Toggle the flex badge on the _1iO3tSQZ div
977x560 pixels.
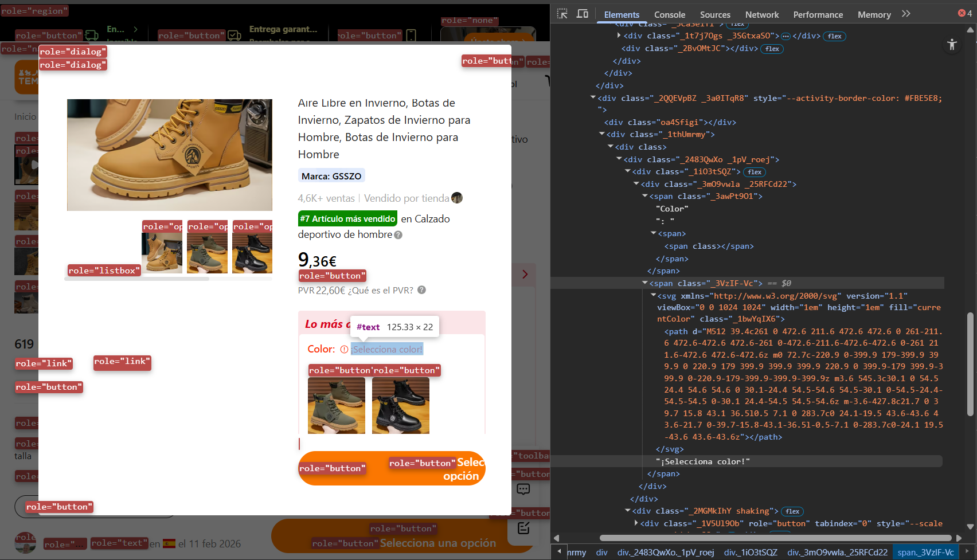[755, 172]
